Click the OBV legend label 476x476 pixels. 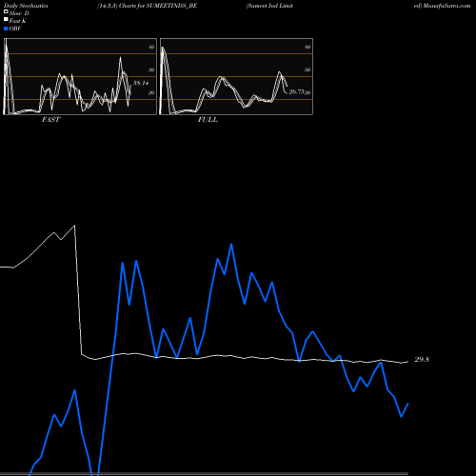tap(15, 29)
